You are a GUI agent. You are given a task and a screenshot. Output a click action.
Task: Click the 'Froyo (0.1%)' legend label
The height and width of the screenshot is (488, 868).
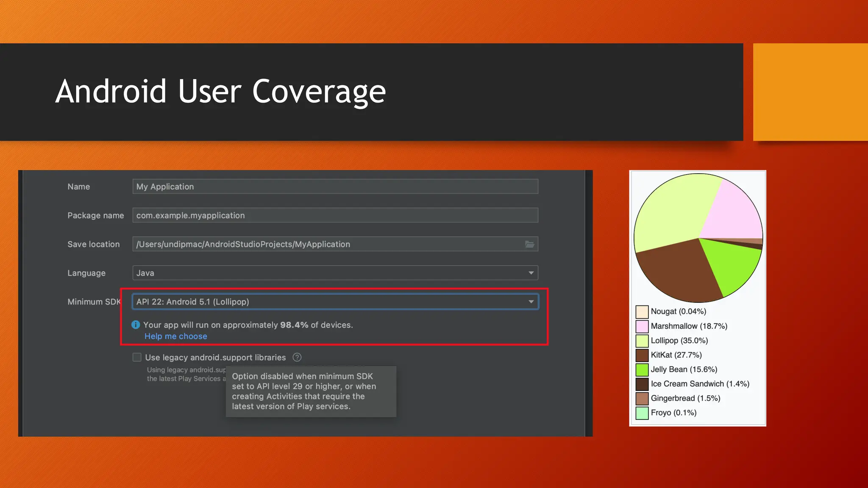coord(674,413)
